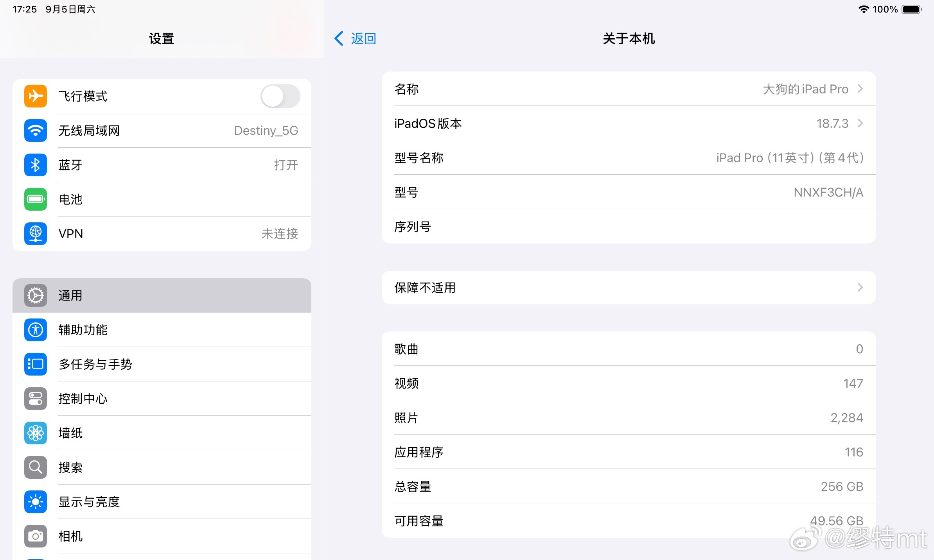Screen dimensions: 934x560
Task: Tap the 型号名称 row
Action: [x=629, y=157]
